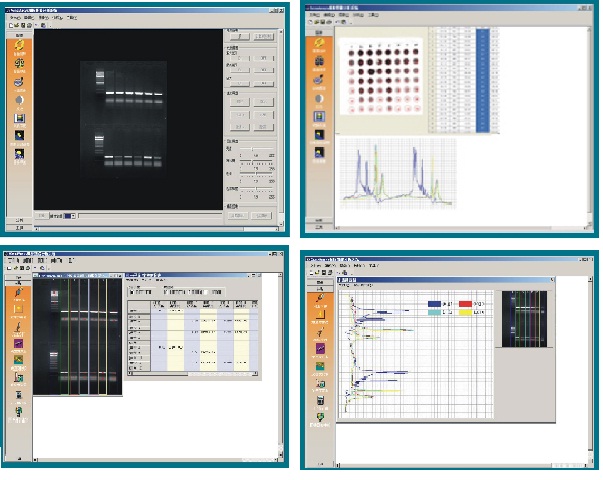Click save disk toolbar icon in gel capture window
Screen dimensions: 603x480
pos(23,25)
